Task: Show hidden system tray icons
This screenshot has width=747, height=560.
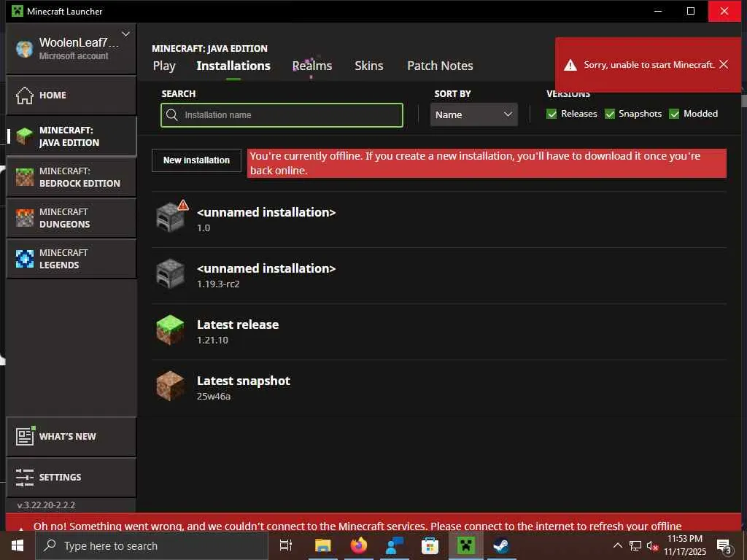Action: click(x=618, y=545)
